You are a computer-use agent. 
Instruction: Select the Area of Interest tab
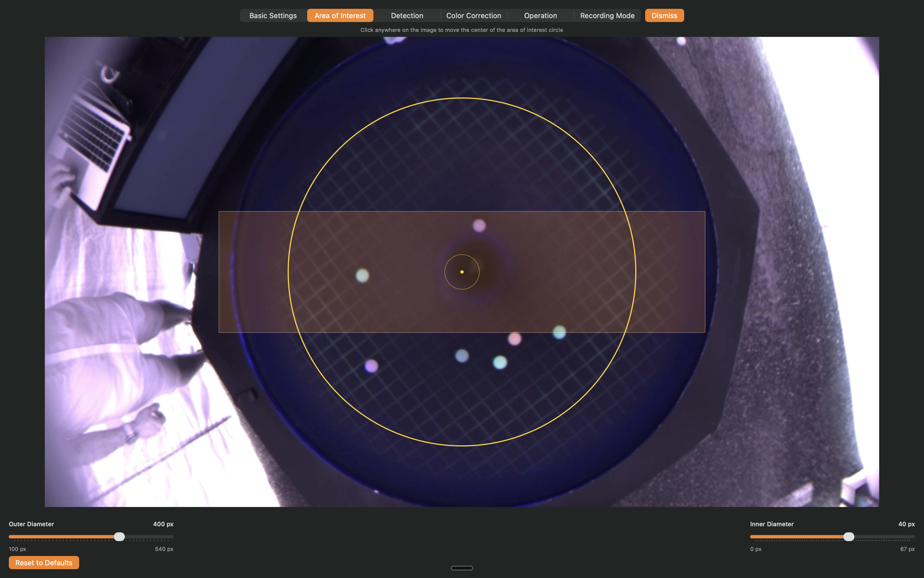[340, 16]
